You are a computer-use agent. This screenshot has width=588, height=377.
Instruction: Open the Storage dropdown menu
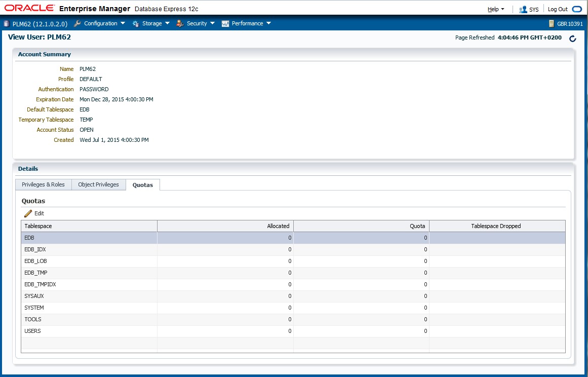coord(156,23)
